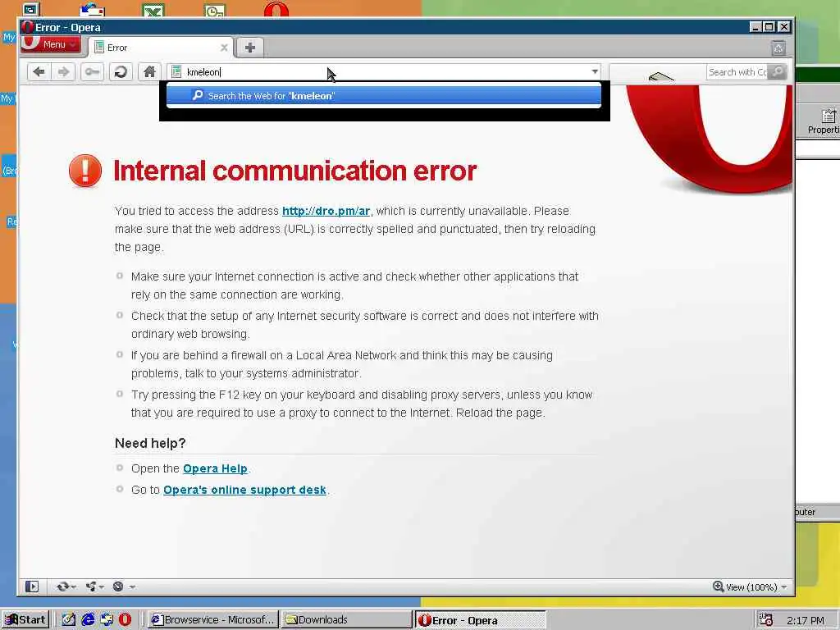840x630 pixels.
Task: Switch to the Downloads taskbar button
Action: (347, 620)
